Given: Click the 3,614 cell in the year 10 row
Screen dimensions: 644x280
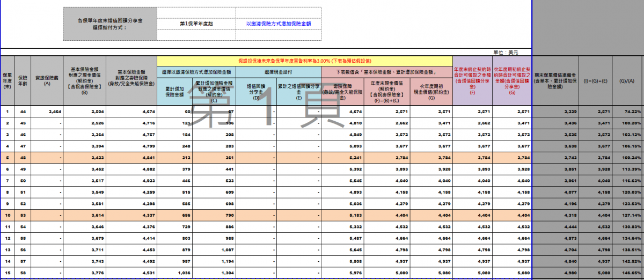Looking at the screenshot, I should point(84,215).
